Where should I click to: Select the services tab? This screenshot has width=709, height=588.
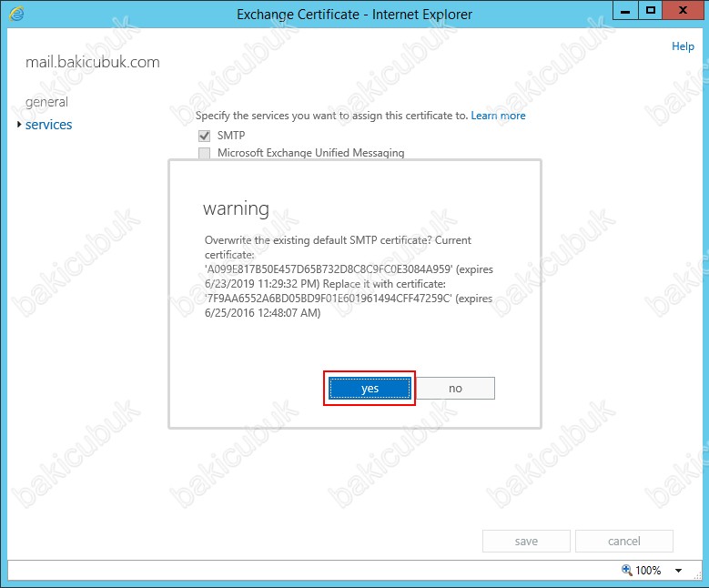48,125
